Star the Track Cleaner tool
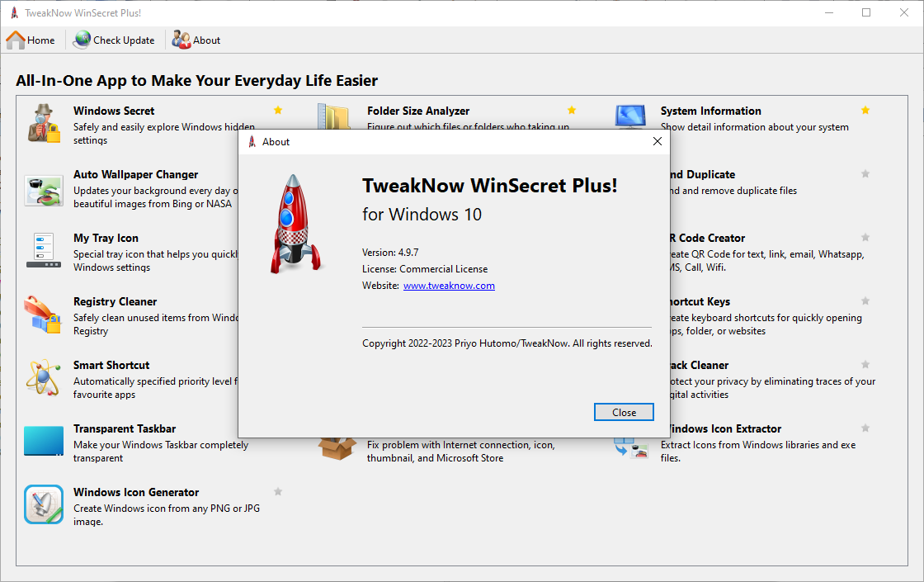 click(x=865, y=364)
